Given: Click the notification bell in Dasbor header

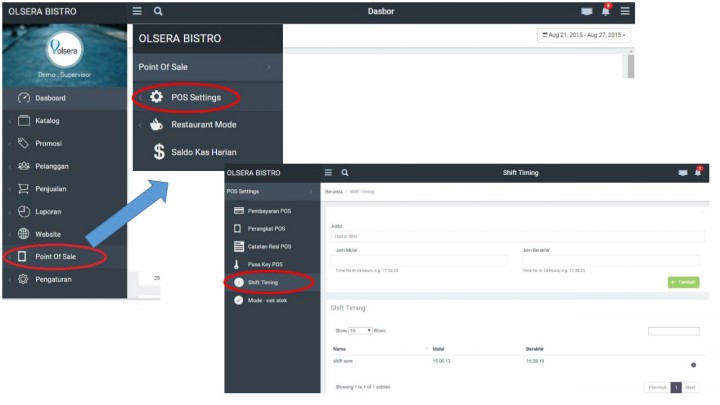Looking at the screenshot, I should pyautogui.click(x=605, y=11).
